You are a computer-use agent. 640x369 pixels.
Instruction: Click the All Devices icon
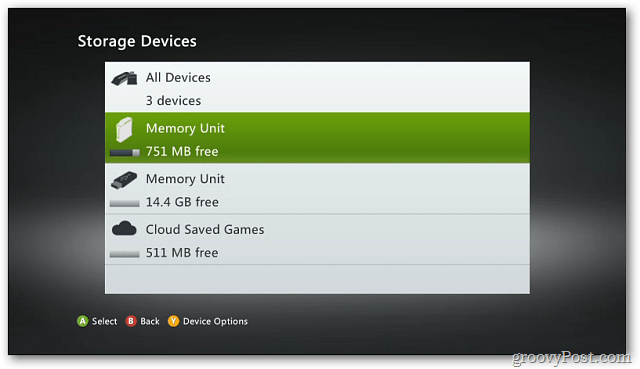tap(124, 78)
